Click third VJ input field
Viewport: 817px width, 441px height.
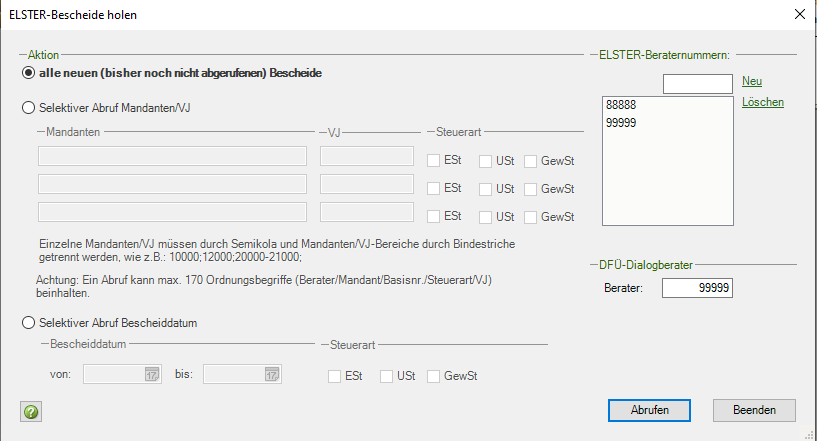367,212
